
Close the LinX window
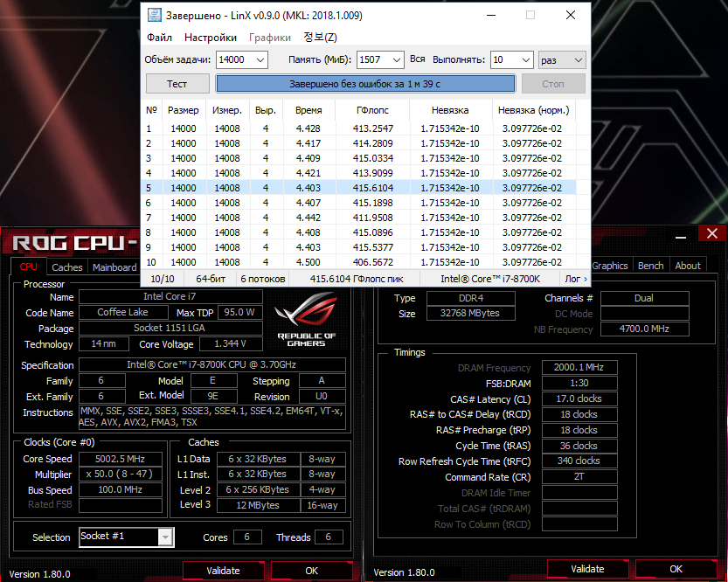571,16
